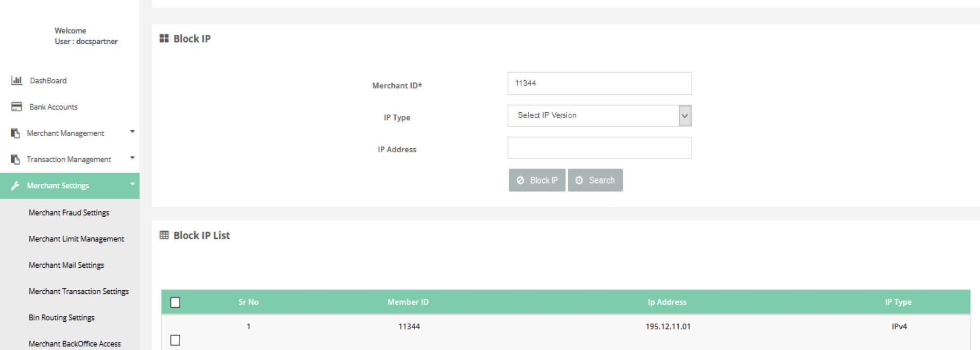Click the Bank Accounts card icon

pos(16,107)
